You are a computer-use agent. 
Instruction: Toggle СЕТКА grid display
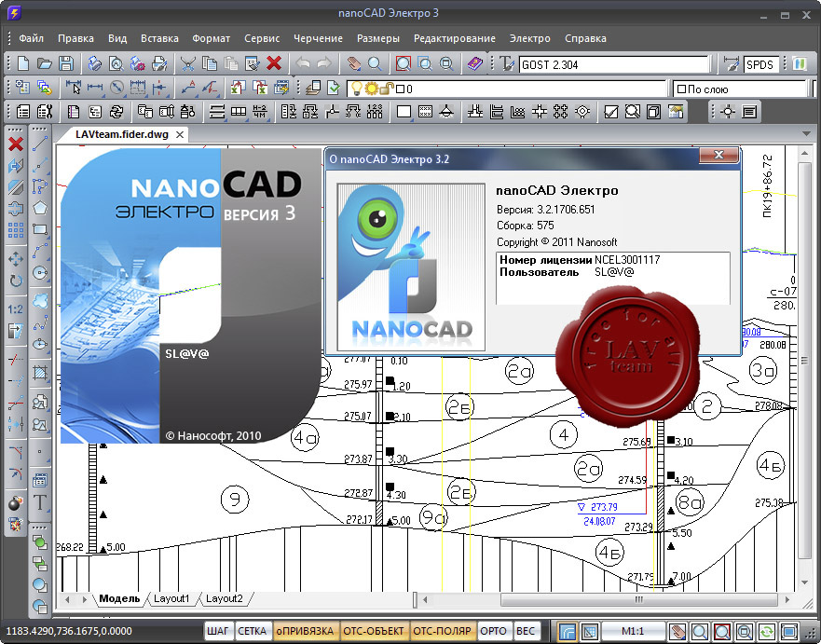(x=252, y=631)
